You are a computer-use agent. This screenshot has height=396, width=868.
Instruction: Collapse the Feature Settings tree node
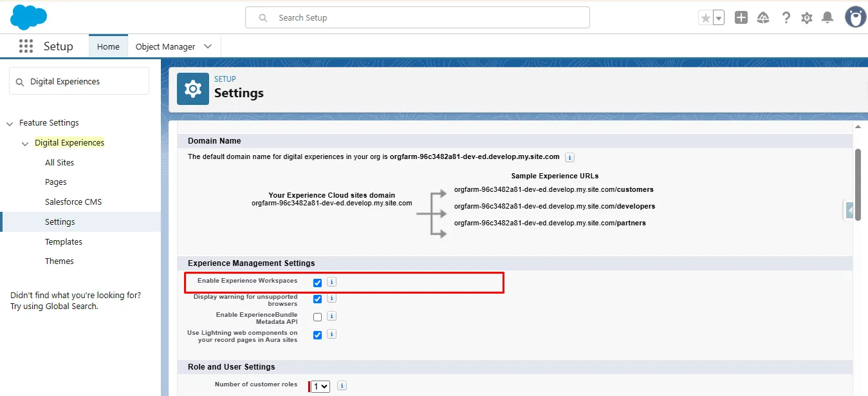point(10,124)
